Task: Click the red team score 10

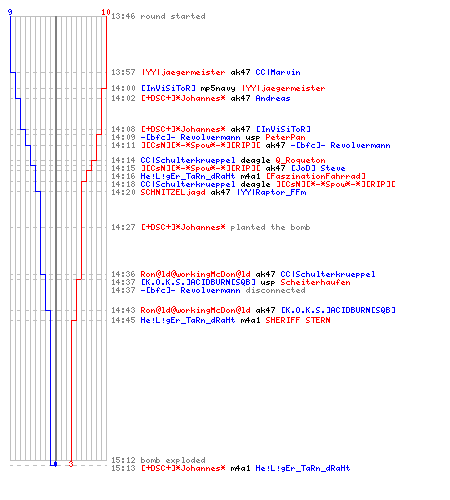Action: tap(106, 12)
